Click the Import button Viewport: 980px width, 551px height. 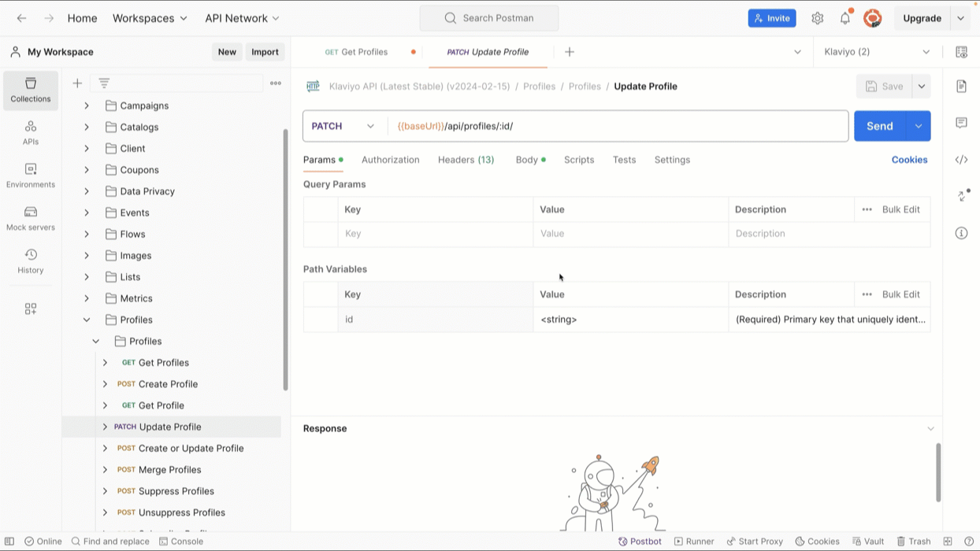[265, 52]
